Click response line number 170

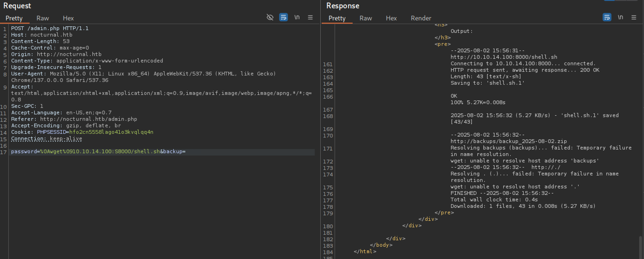[328, 136]
